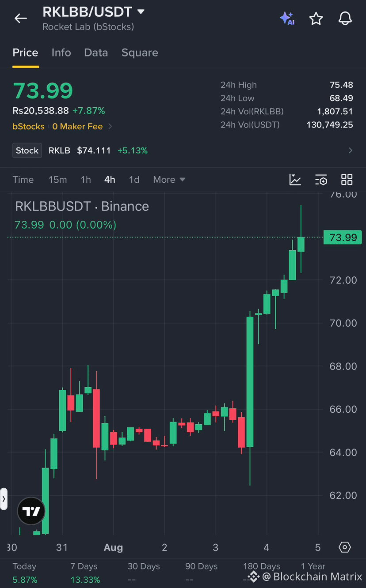
Task: Open RKLB stock row chevron
Action: (351, 151)
